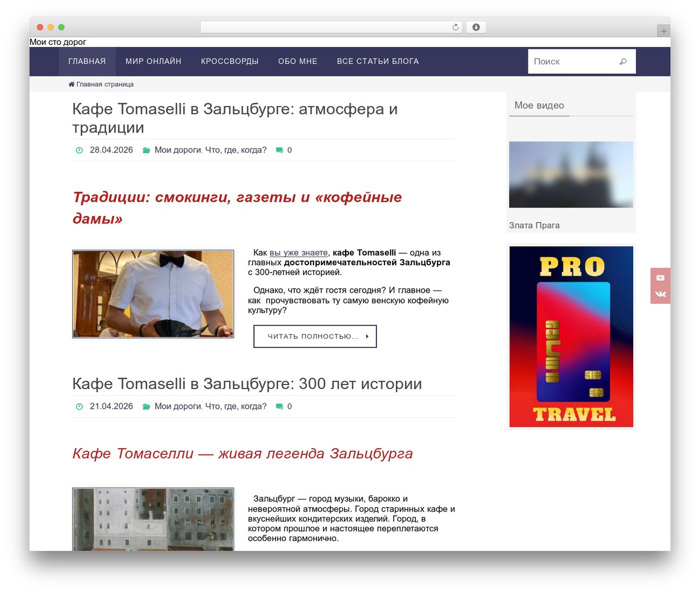Click the Мои сто дорог site title
The height and width of the screenshot is (593, 700).
click(58, 42)
